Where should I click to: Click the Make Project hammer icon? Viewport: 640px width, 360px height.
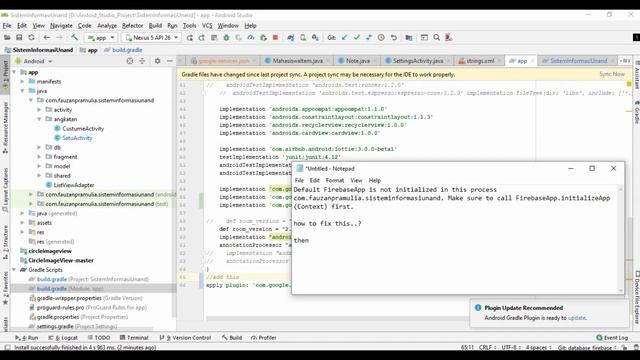[74, 38]
